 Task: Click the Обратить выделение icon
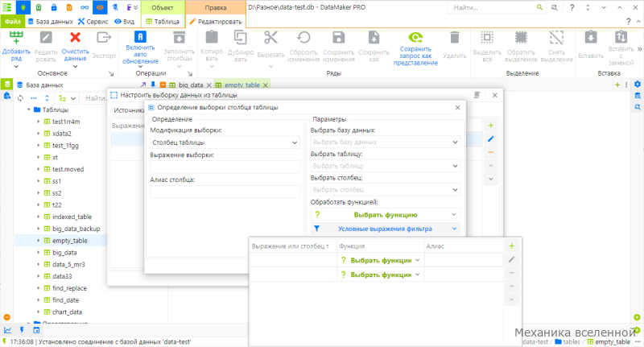click(x=521, y=38)
